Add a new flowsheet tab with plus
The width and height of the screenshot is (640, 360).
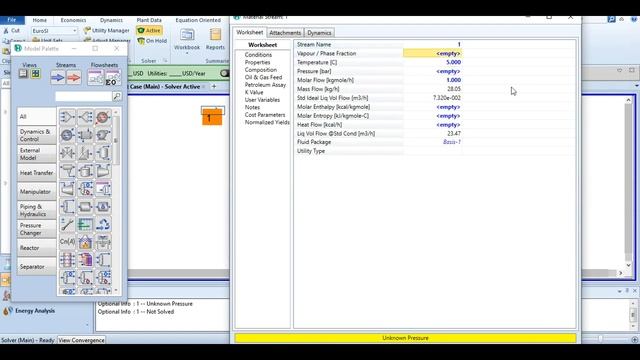214,87
